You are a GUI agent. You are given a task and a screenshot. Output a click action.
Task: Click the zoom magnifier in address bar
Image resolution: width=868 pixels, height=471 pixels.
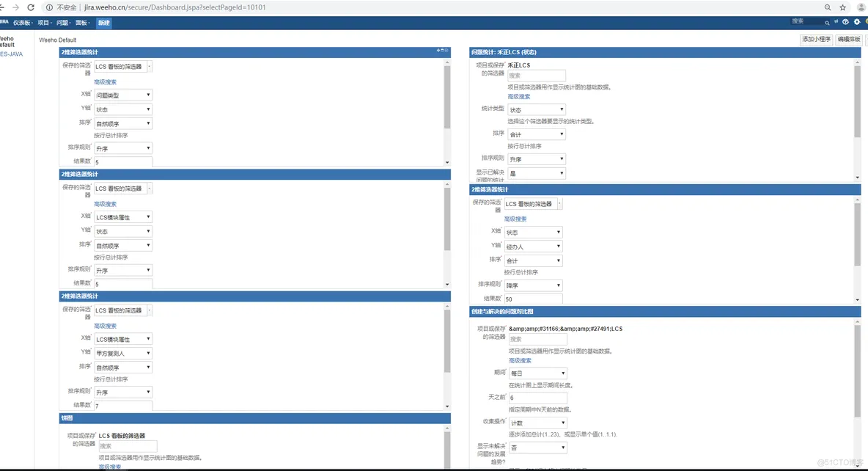[x=828, y=7]
